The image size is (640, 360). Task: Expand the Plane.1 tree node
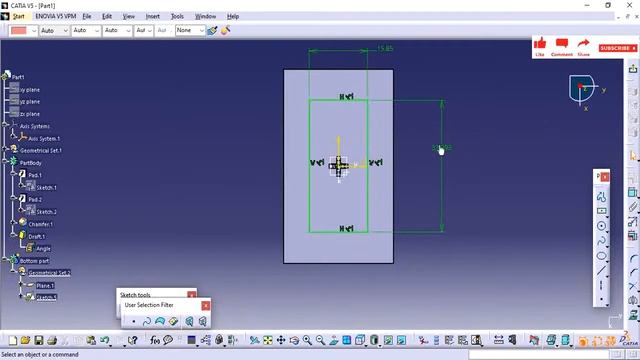tap(21, 284)
